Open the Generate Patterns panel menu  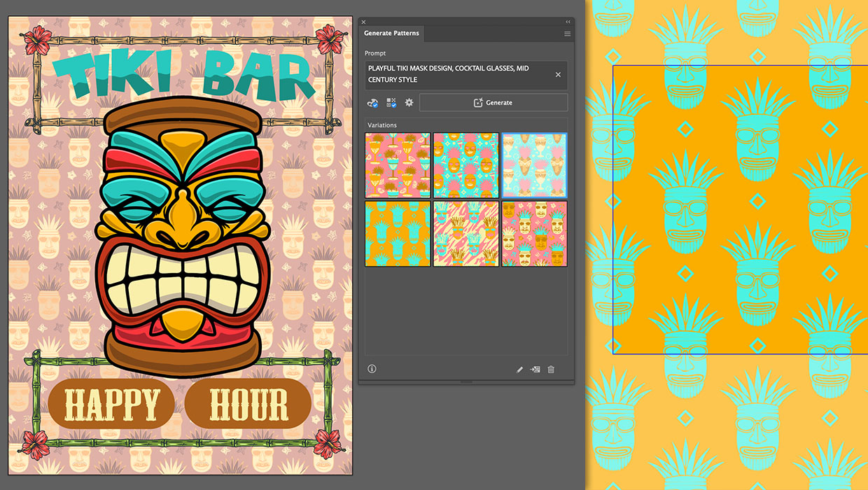(x=567, y=34)
